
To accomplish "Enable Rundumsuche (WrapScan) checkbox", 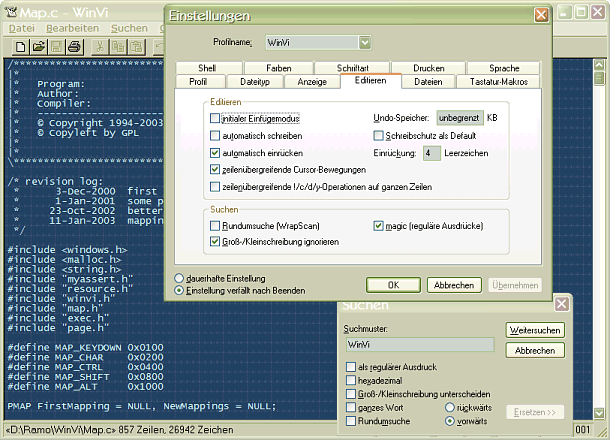I will (x=215, y=226).
